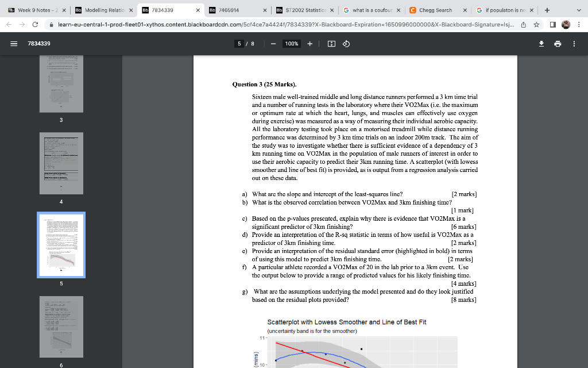The height and width of the screenshot is (368, 588).
Task: Open the PDF viewer more actions menu
Action: [574, 44]
